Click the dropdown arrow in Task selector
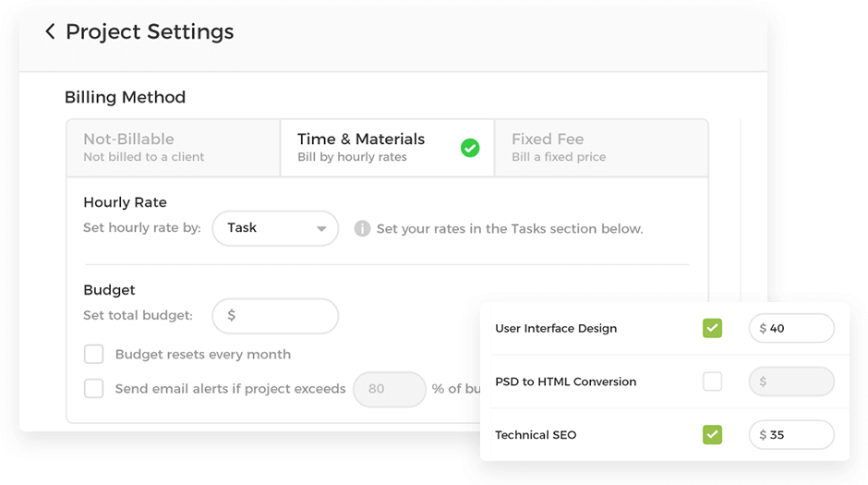The image size is (868, 485). 321,229
